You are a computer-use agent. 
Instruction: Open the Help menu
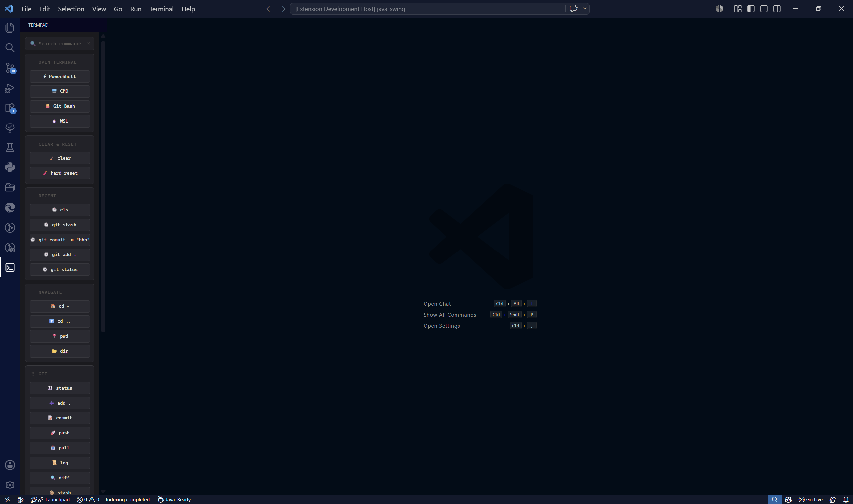point(188,9)
